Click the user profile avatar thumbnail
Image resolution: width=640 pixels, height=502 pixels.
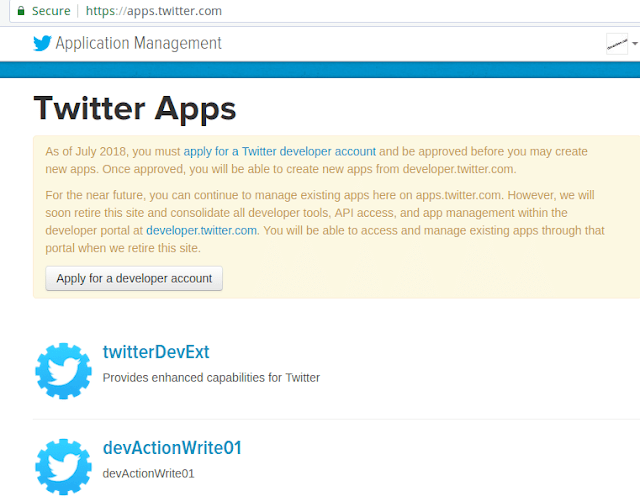[x=617, y=44]
